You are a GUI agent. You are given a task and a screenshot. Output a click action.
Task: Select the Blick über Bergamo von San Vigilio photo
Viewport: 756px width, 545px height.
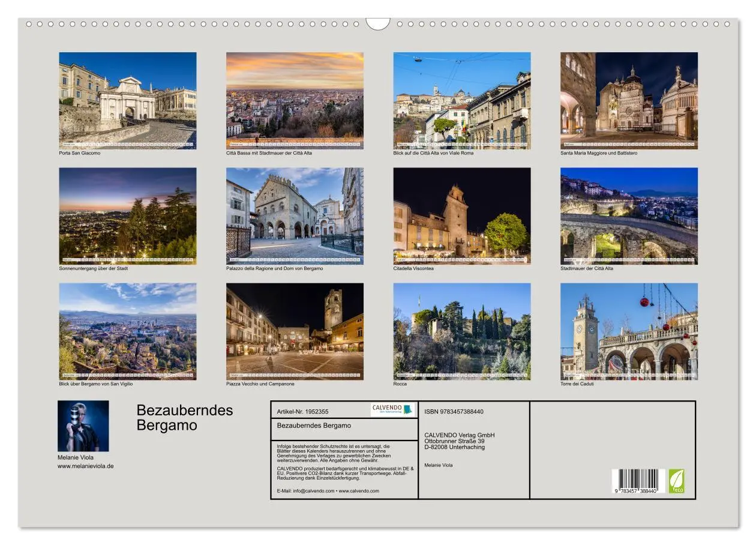pos(127,331)
